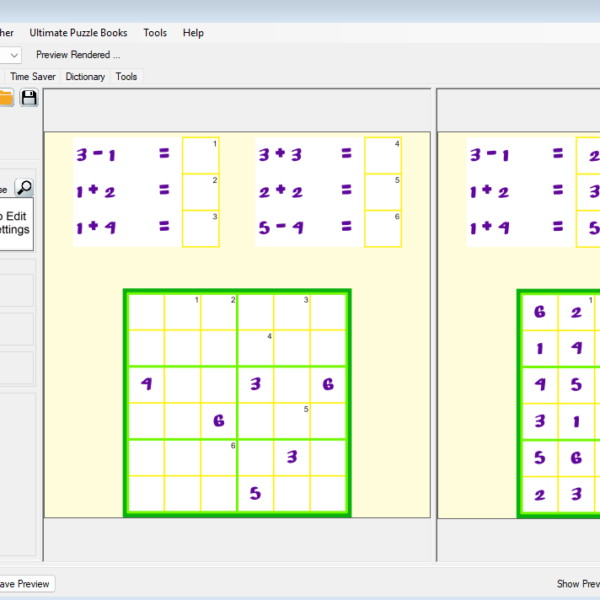This screenshot has width=600, height=600.
Task: Click the magnifying glass browse icon
Action: (24, 187)
